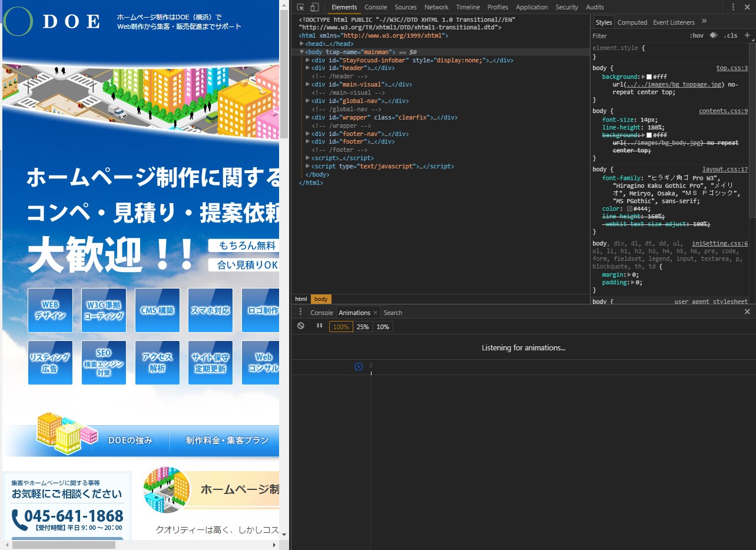This screenshot has width=756, height=550.
Task: Click the W3C準拠コーディング service tile
Action: tap(104, 310)
